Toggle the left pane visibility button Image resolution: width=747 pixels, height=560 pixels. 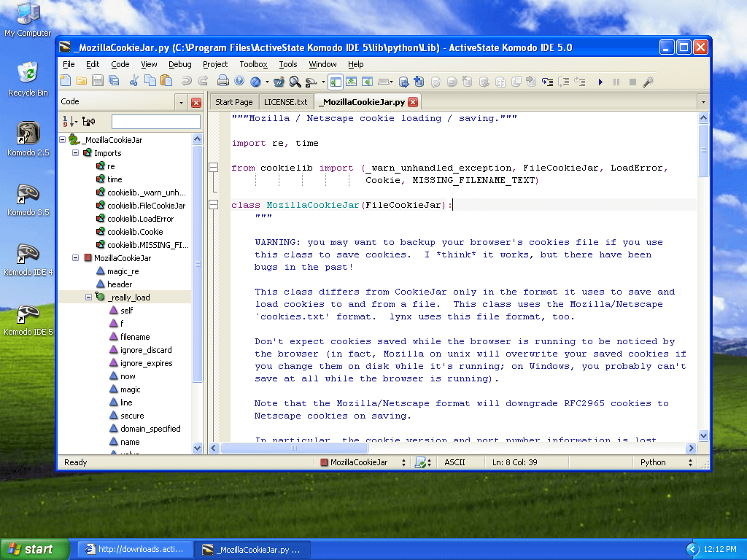(x=336, y=82)
